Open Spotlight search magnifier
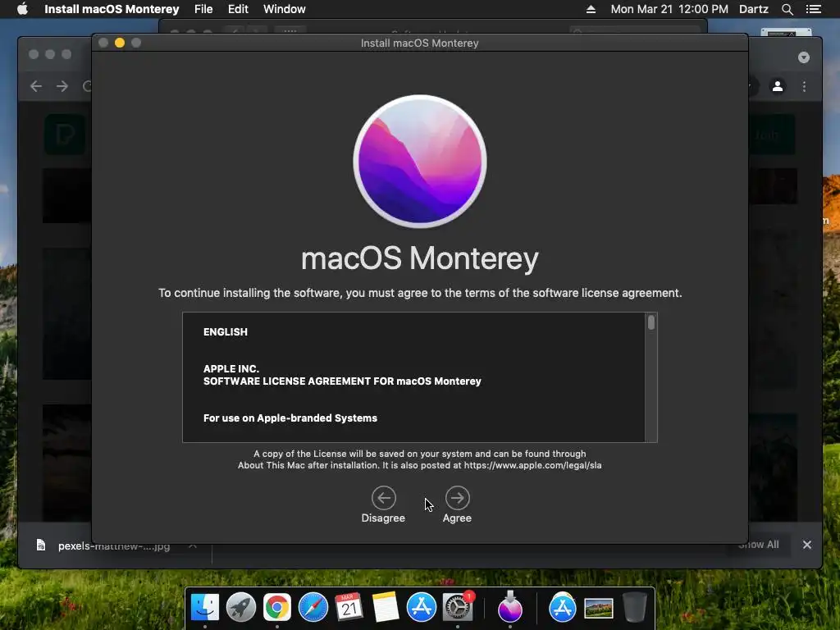Viewport: 840px width, 630px height. [787, 9]
